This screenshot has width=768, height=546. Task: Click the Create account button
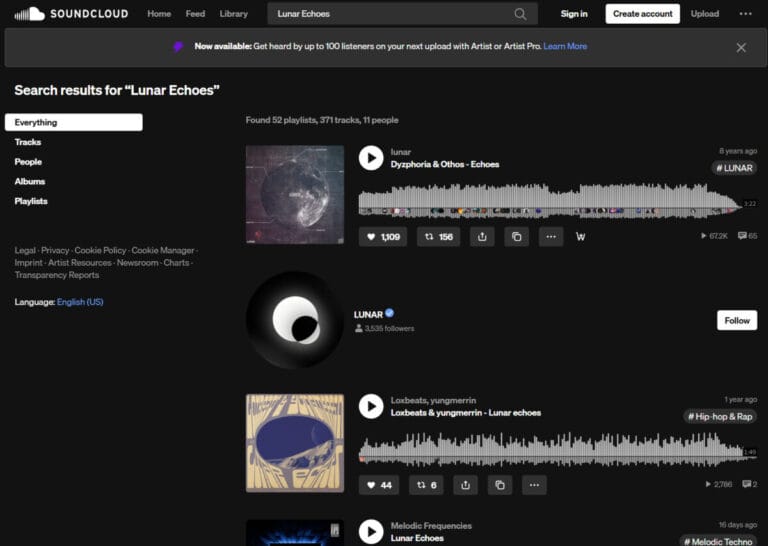click(x=642, y=14)
